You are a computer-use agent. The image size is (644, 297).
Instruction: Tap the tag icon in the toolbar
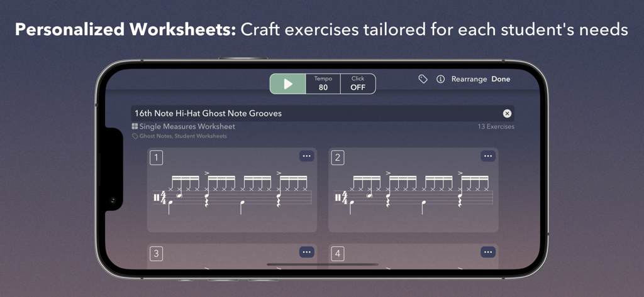coord(423,79)
